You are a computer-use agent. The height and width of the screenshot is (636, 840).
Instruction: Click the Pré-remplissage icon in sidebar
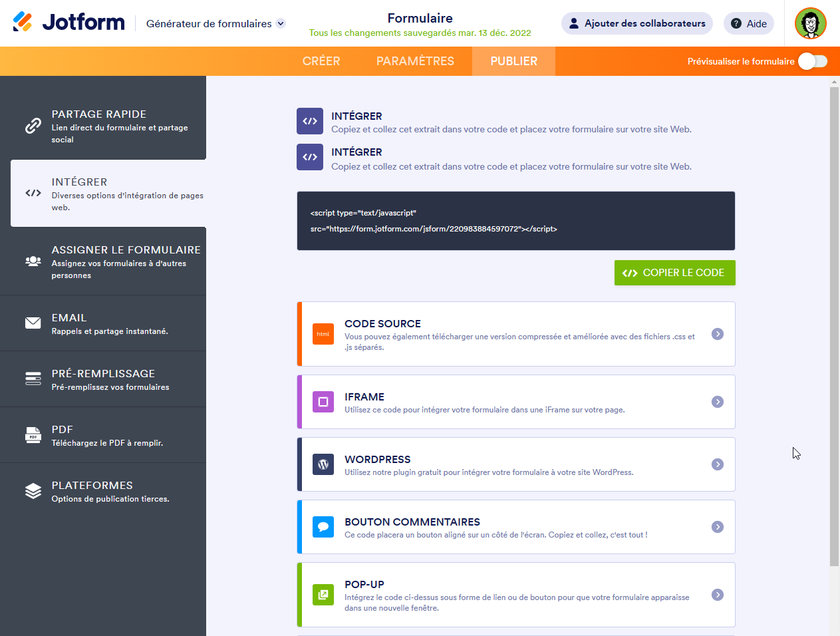point(33,379)
